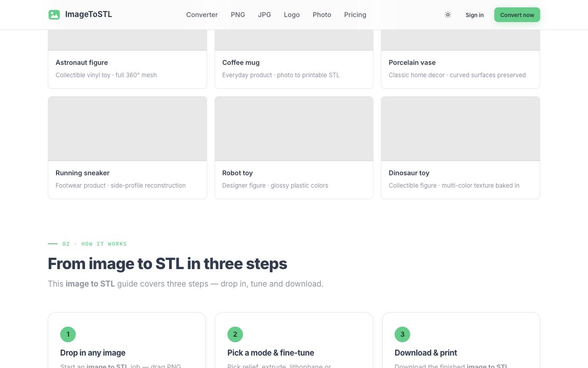The image size is (588, 368).
Task: Click 'Everyday product · photo to printable STL' text
Action: tap(281, 75)
